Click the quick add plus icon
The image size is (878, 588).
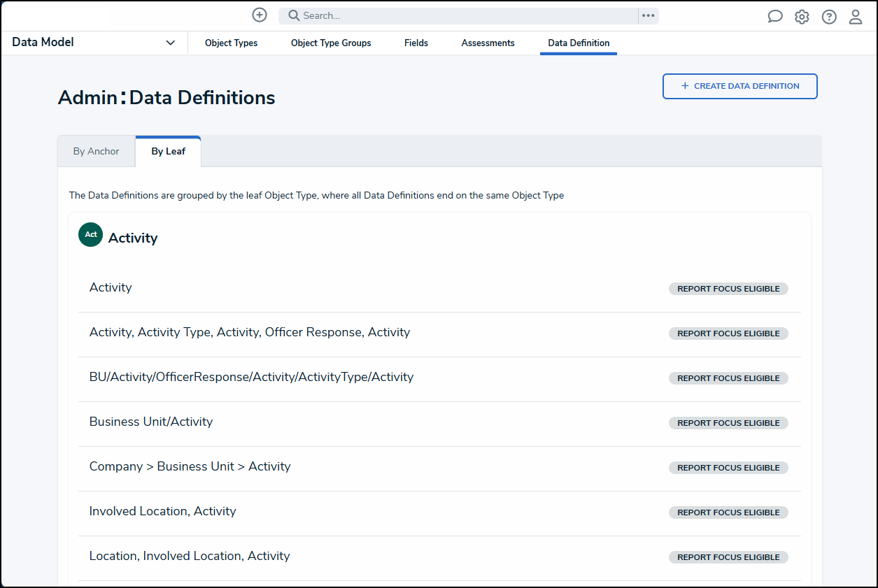[x=260, y=15]
